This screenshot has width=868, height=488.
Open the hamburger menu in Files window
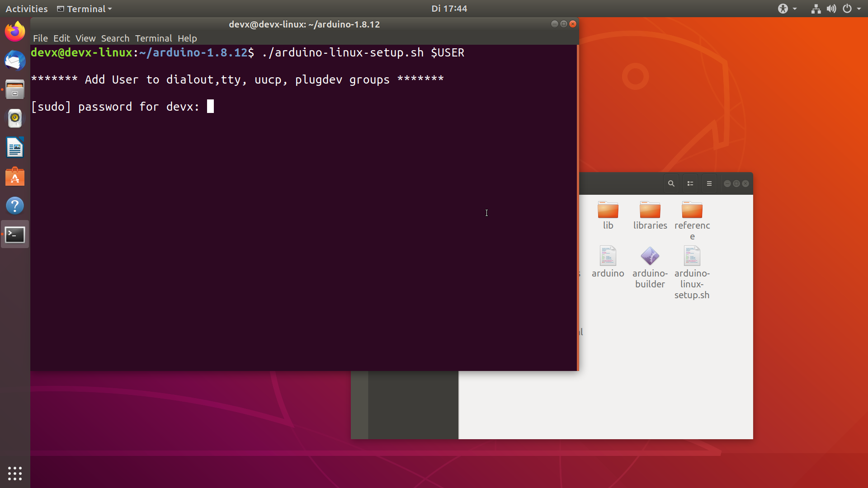pyautogui.click(x=709, y=183)
